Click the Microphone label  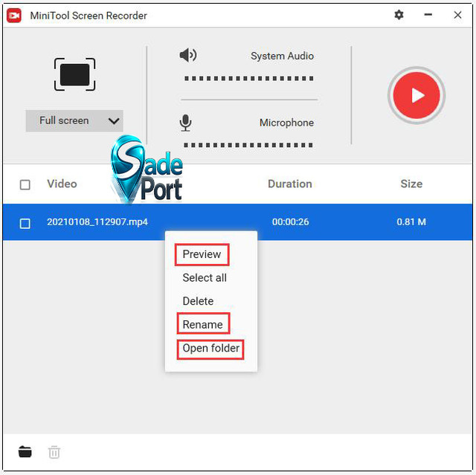[286, 123]
